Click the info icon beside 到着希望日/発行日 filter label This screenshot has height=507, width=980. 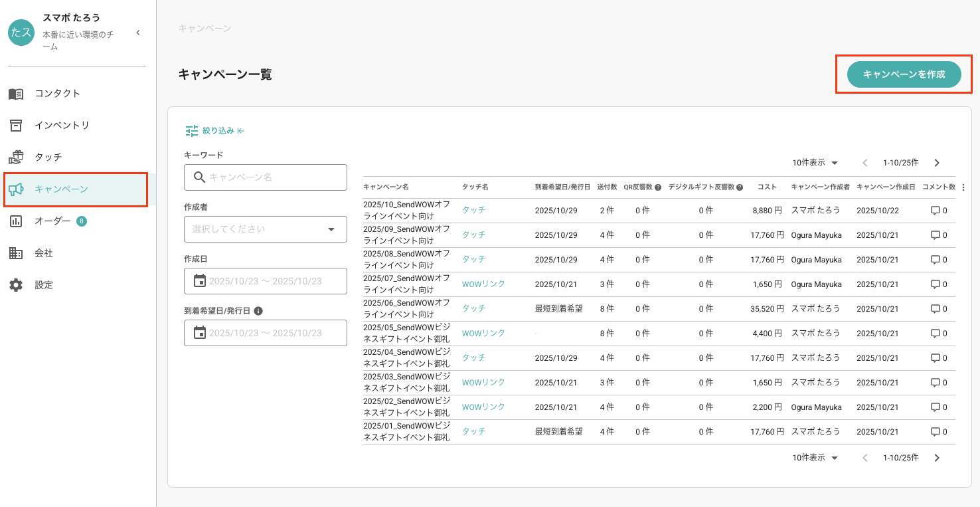(x=258, y=310)
